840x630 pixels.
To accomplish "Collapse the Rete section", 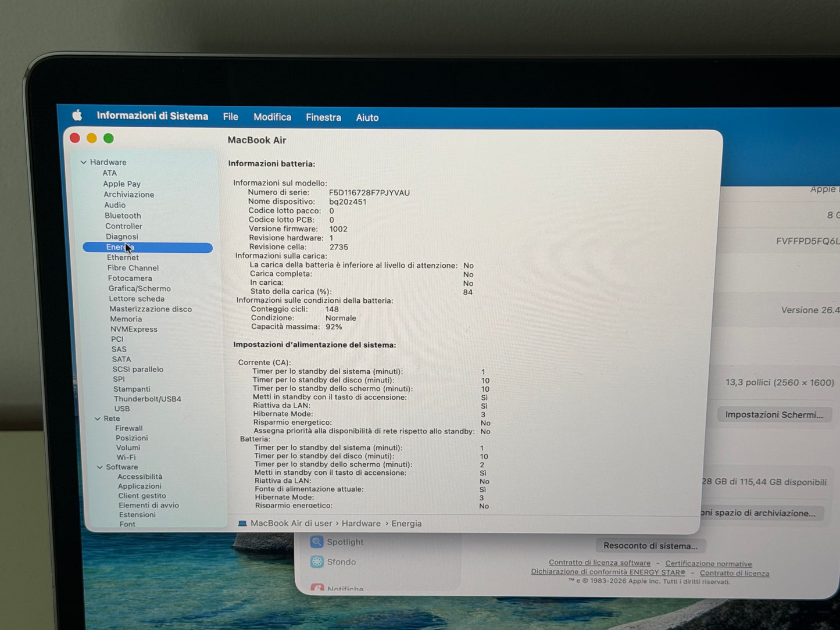I will [x=98, y=418].
